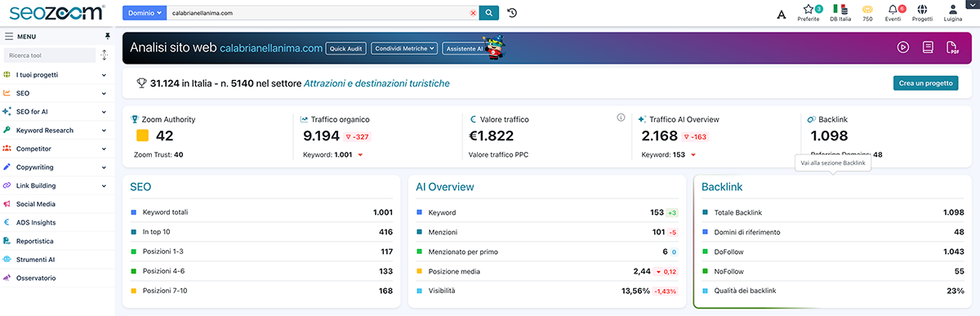Click the Menzioni row in AI Overview
The image size is (980, 316).
coord(547,232)
